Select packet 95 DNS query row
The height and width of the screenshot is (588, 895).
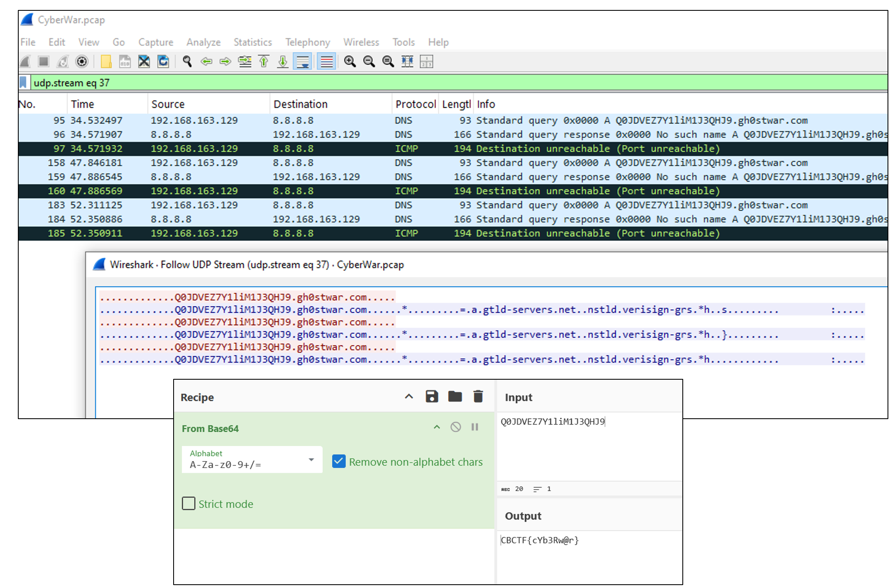tap(453, 120)
